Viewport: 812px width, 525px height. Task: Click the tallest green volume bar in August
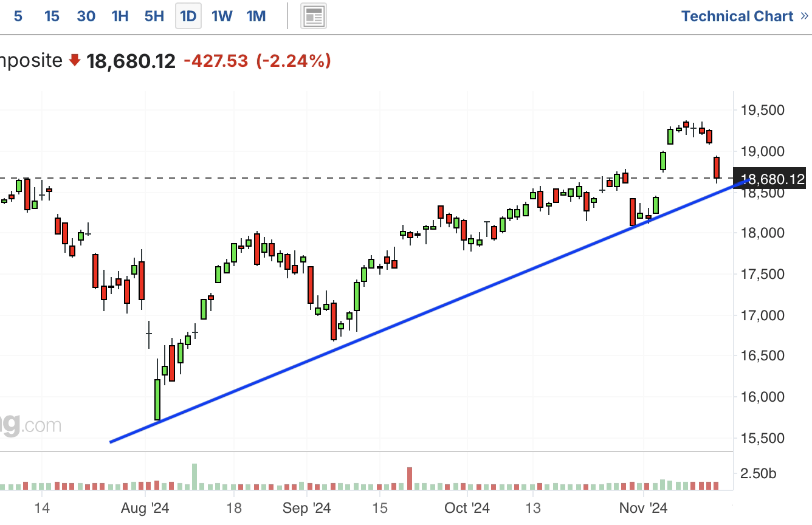(194, 477)
